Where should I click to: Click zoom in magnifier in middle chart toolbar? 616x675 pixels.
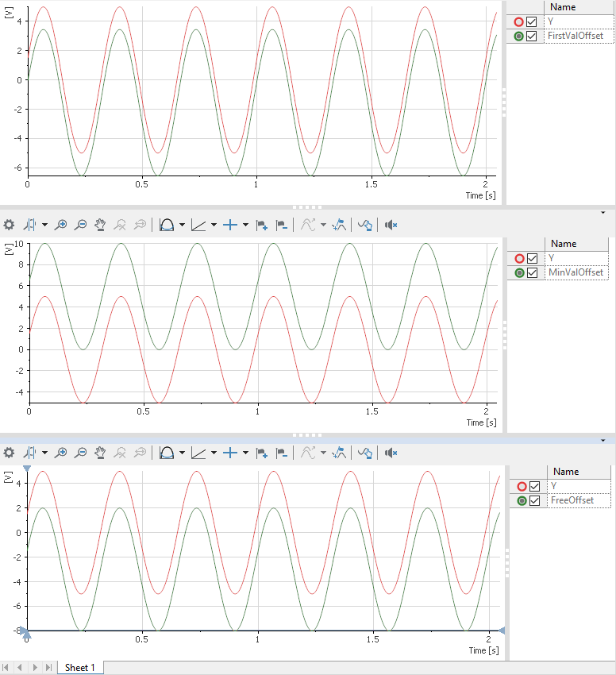[x=61, y=225]
